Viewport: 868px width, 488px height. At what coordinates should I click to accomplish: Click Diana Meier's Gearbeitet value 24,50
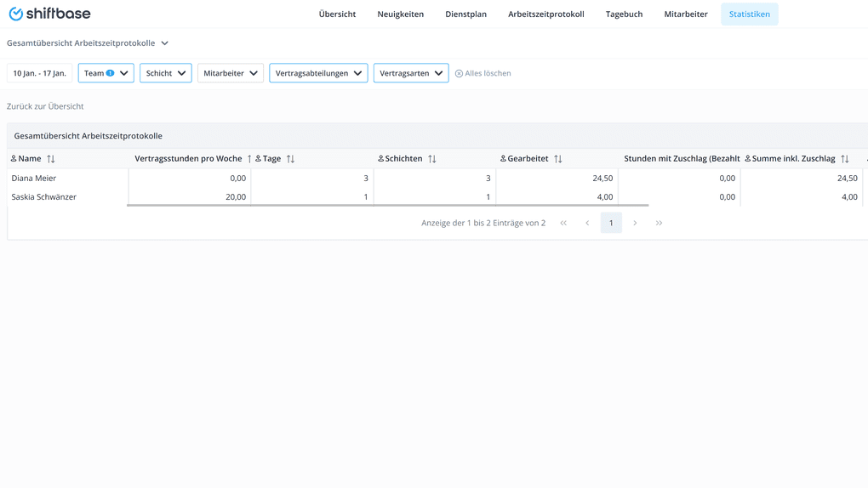602,179
